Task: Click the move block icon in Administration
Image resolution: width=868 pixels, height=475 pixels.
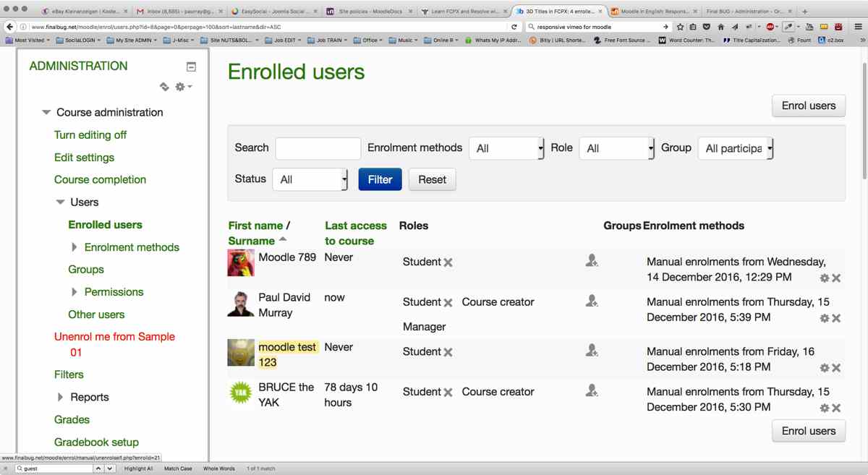Action: [164, 87]
